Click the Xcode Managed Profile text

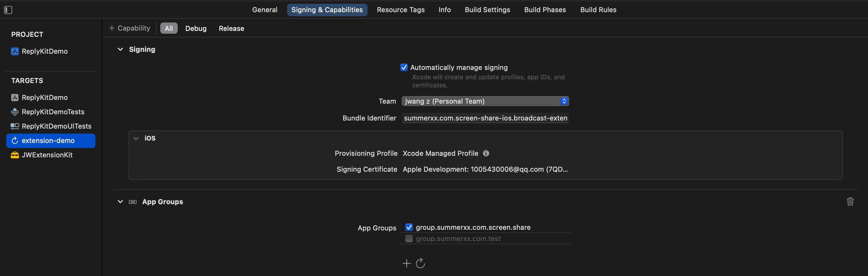pos(441,153)
